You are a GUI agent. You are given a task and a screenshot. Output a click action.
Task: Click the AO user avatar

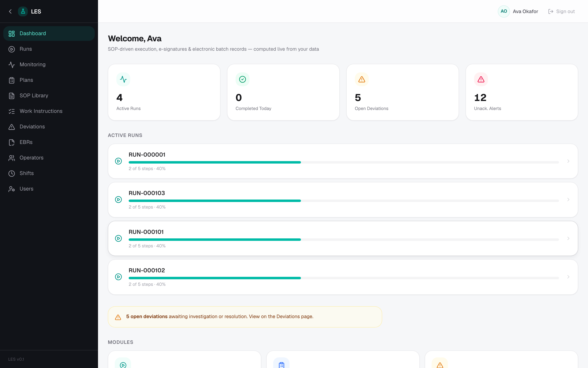[x=504, y=11]
